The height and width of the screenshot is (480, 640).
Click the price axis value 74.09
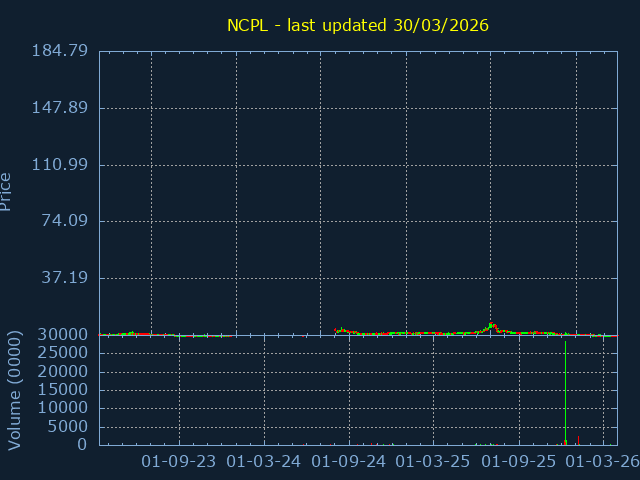[x=64, y=220]
